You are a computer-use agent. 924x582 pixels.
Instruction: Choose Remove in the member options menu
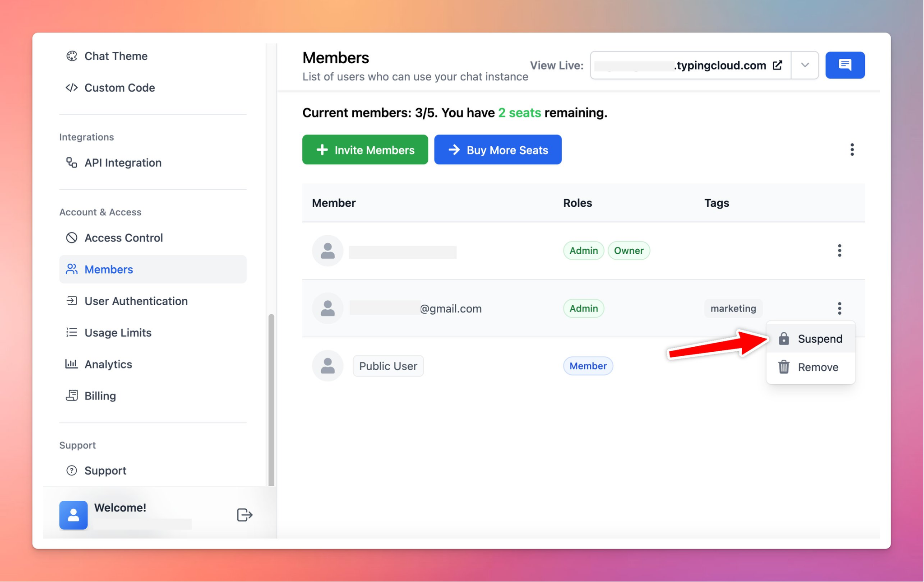coord(811,367)
